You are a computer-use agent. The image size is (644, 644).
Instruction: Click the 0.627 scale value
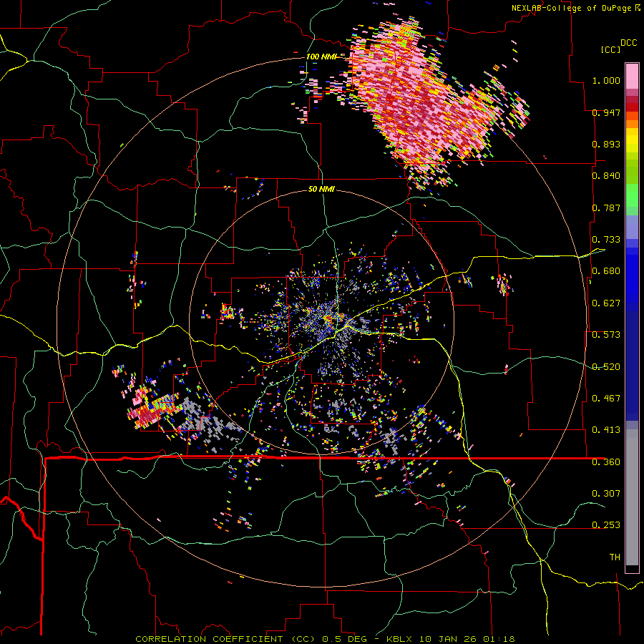click(606, 303)
